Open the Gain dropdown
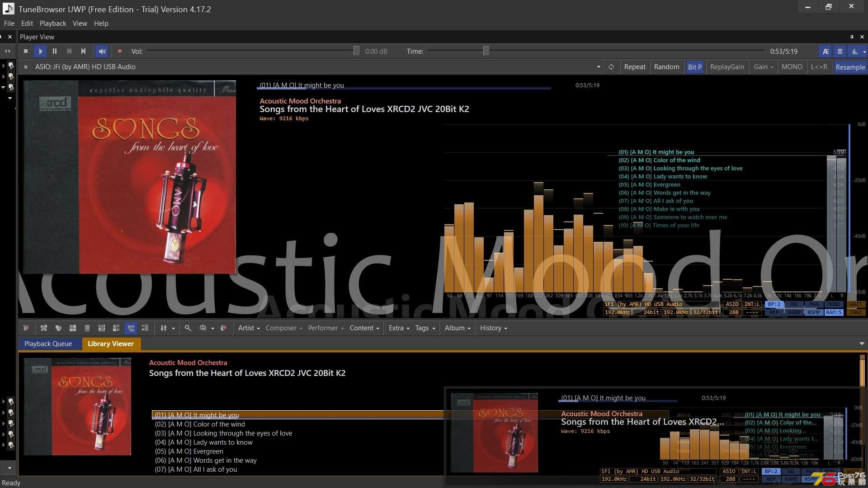Image resolution: width=868 pixels, height=488 pixels. tap(764, 67)
